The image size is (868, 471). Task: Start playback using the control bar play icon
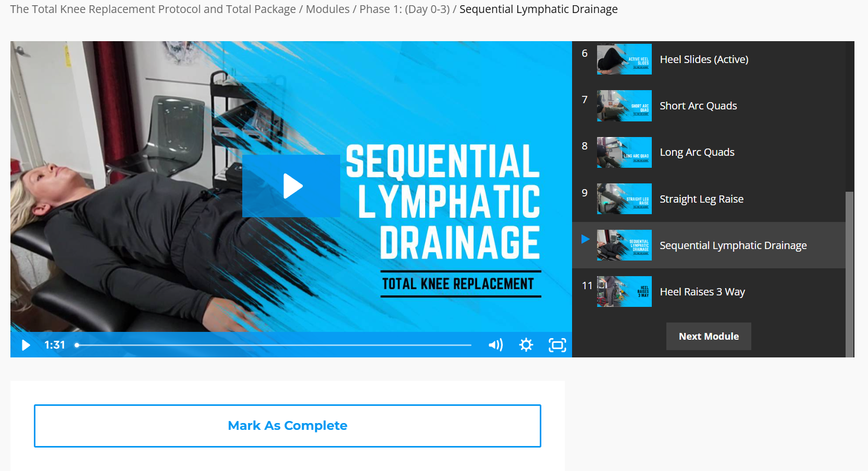pos(26,345)
